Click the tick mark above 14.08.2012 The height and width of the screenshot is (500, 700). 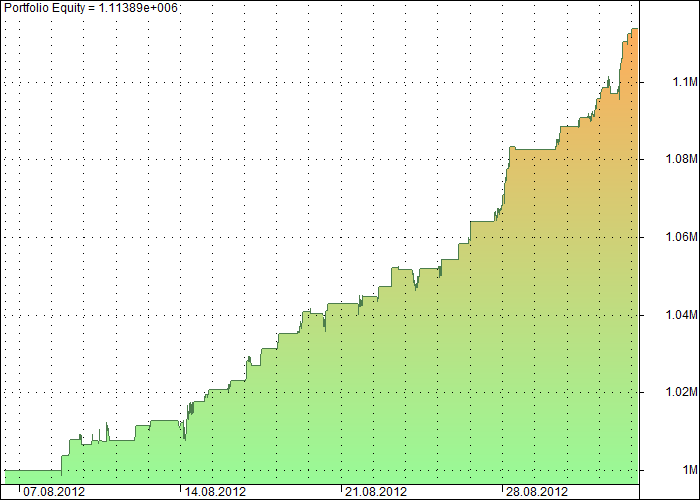(181, 488)
